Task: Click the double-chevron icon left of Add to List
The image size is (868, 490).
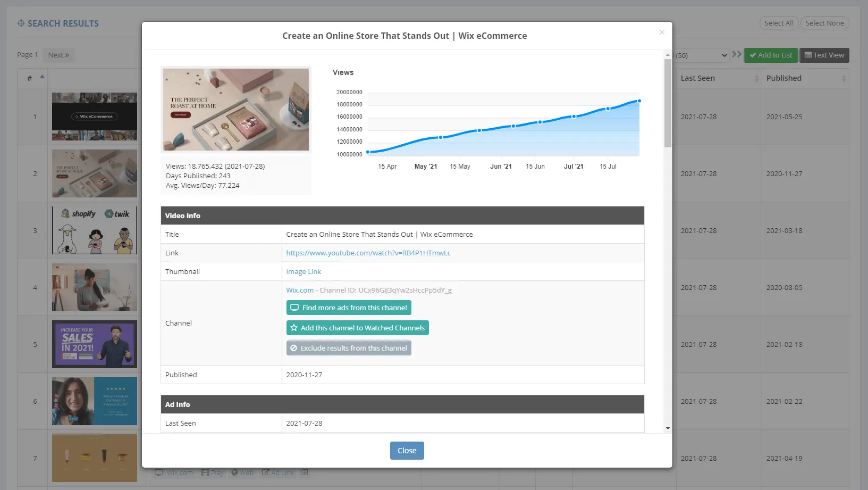Action: [737, 54]
